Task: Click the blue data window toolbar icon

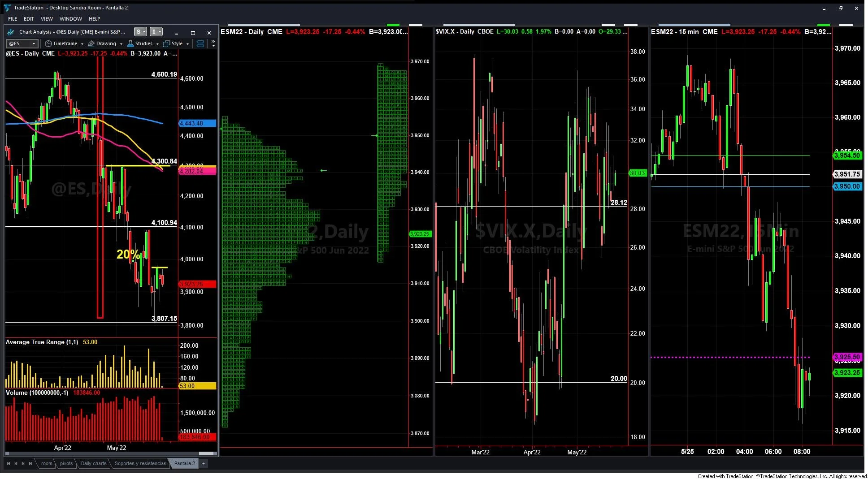Action: click(200, 43)
